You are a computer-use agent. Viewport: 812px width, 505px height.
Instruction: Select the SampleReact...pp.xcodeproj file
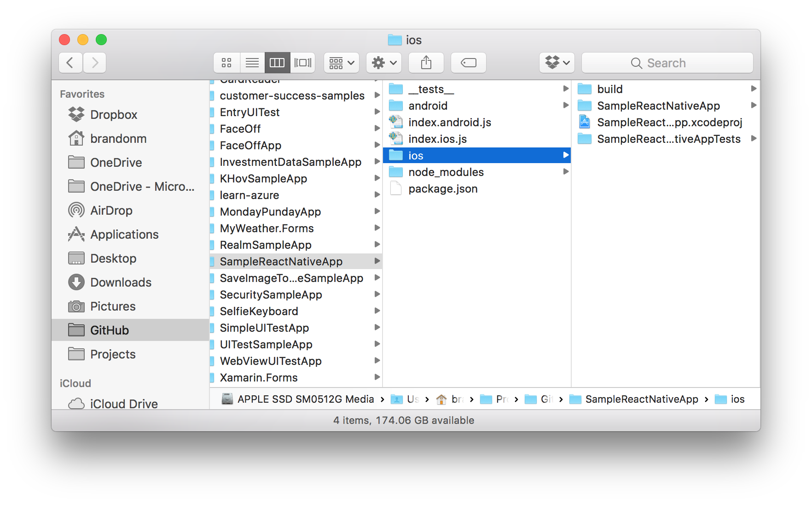point(666,122)
